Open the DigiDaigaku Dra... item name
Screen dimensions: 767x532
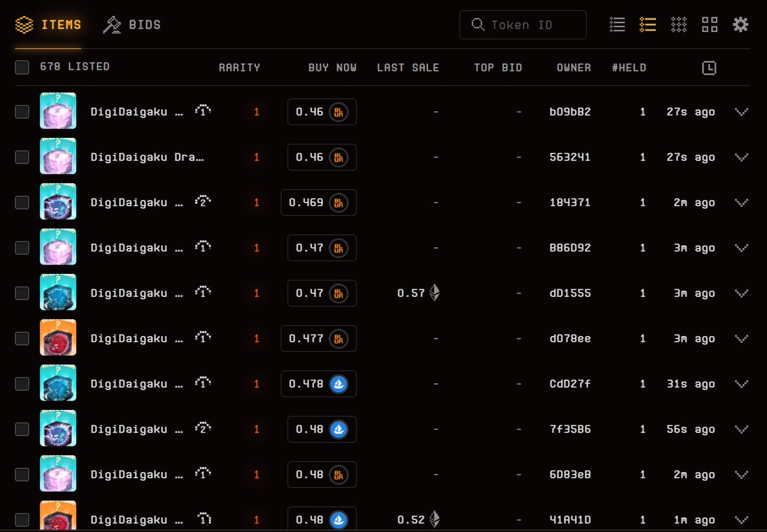click(x=148, y=157)
